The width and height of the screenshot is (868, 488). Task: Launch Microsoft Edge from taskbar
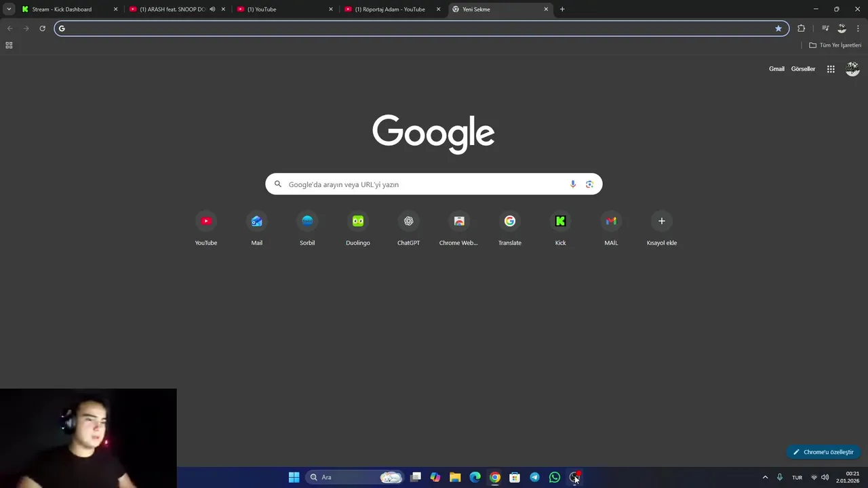(x=475, y=477)
